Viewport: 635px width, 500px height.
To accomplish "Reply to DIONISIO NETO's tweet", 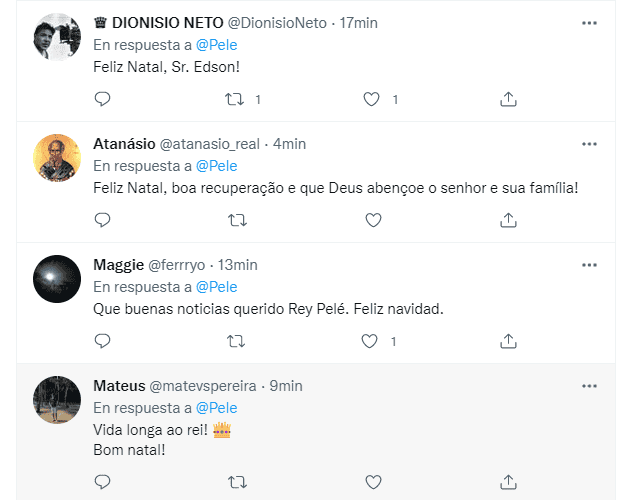I will (102, 99).
